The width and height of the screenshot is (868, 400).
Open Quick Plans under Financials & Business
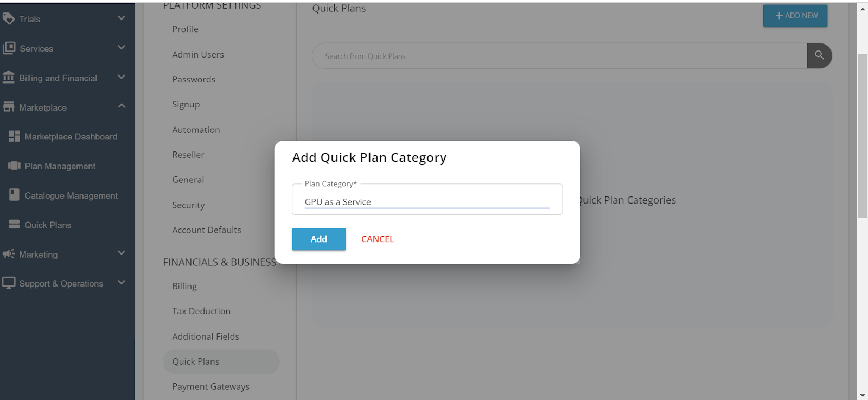point(196,361)
